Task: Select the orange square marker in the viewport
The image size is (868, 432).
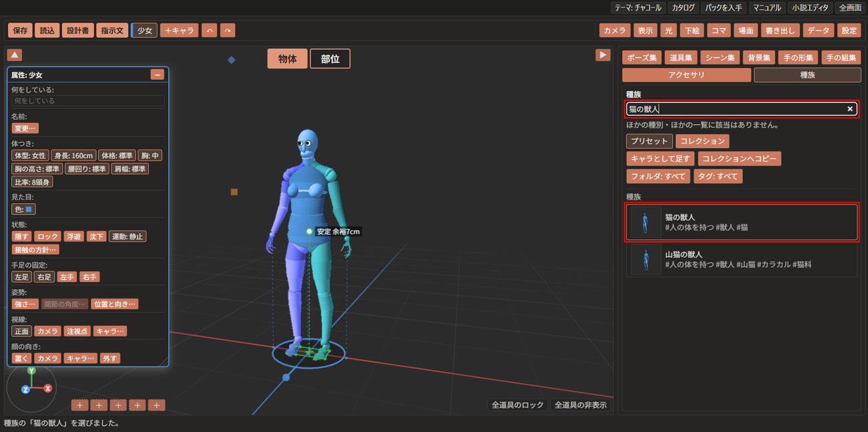Action: pos(234,192)
